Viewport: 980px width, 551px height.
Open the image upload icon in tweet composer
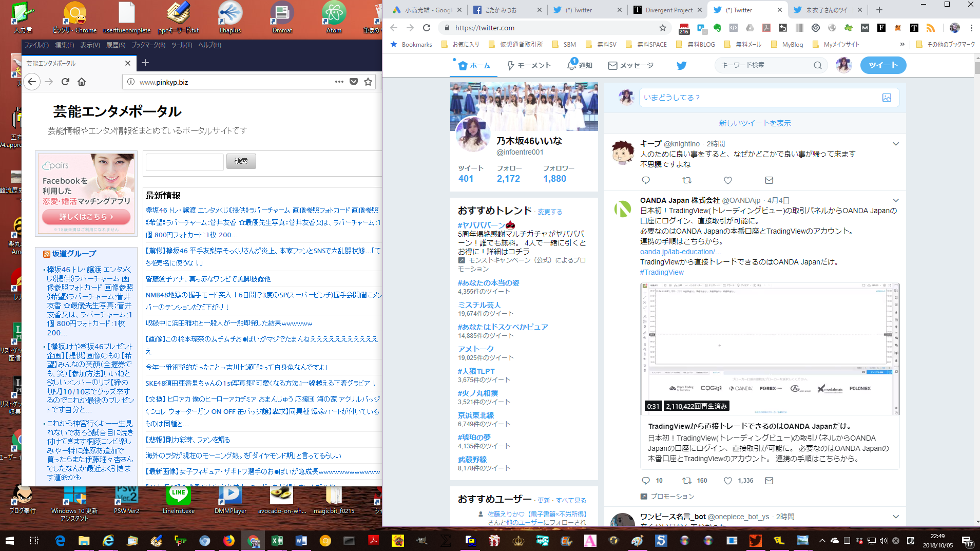[x=888, y=98]
